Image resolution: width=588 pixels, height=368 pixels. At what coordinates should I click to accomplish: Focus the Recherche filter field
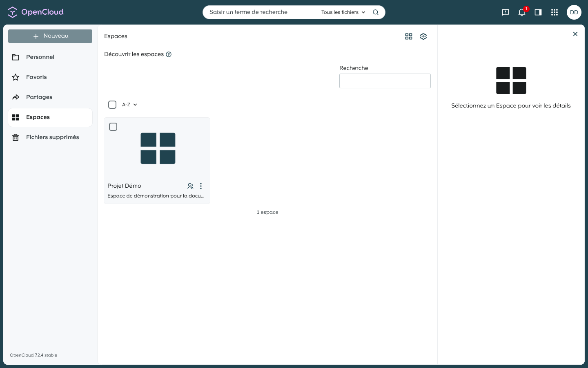coord(385,81)
